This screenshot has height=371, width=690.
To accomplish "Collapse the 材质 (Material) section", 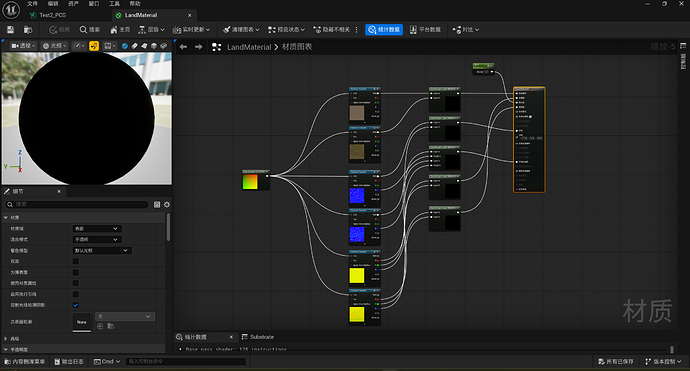I will click(x=6, y=217).
